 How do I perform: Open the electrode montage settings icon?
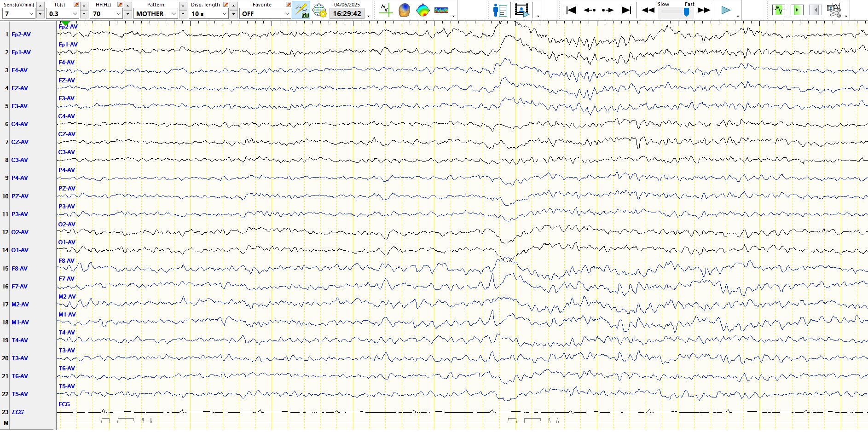[319, 10]
